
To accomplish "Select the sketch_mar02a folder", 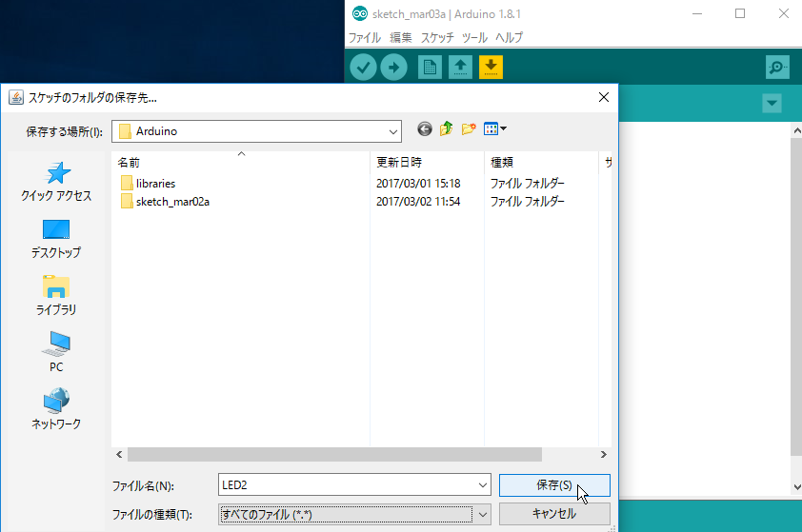I will click(x=172, y=202).
